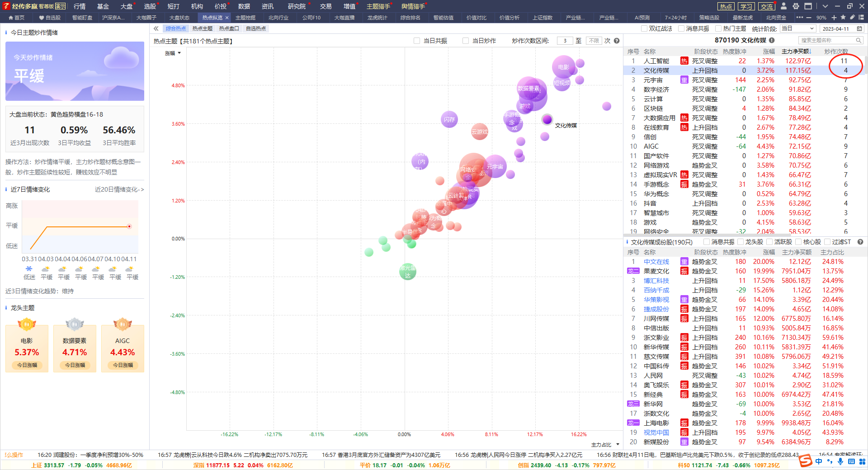Click the microphone icon in input toolbar
The width and height of the screenshot is (868, 470).
coord(840,461)
